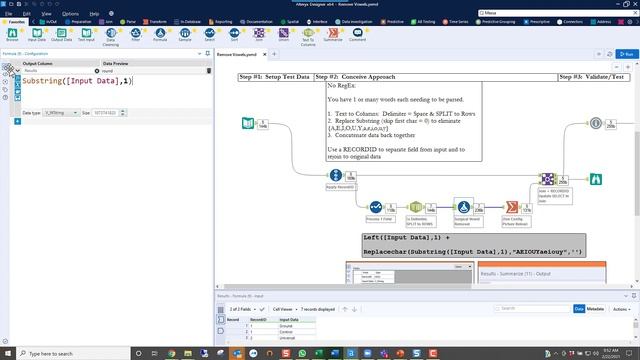Select the Filter tool in the palette
Viewport: 640px width, 360px height.
coord(136,35)
